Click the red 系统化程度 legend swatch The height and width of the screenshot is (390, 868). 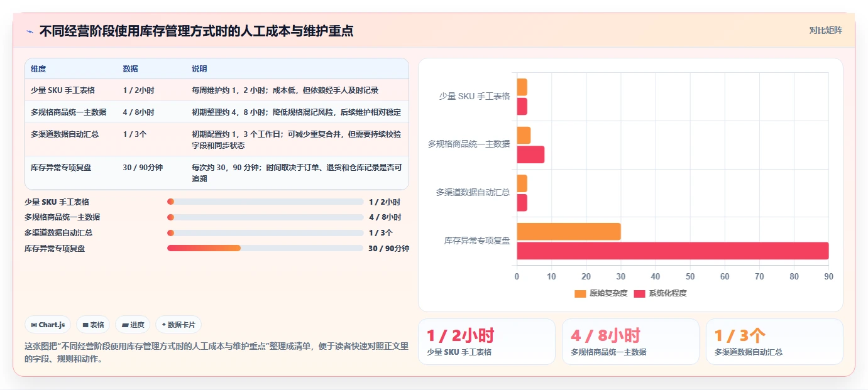tap(639, 293)
